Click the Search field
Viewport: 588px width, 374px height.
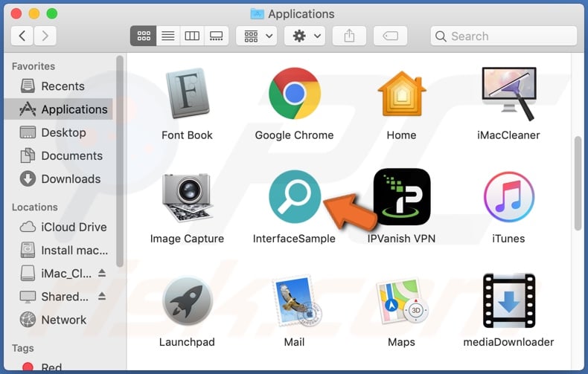(504, 36)
